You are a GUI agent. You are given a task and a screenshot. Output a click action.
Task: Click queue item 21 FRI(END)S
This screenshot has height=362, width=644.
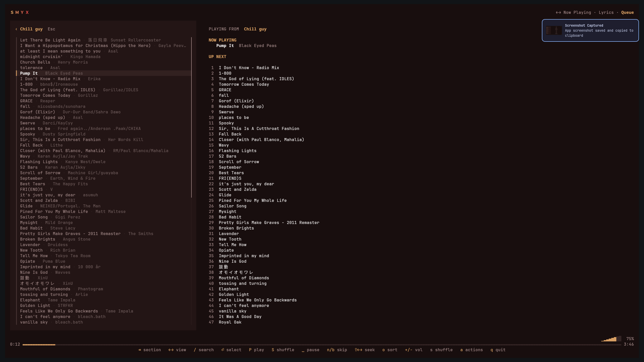[230, 178]
